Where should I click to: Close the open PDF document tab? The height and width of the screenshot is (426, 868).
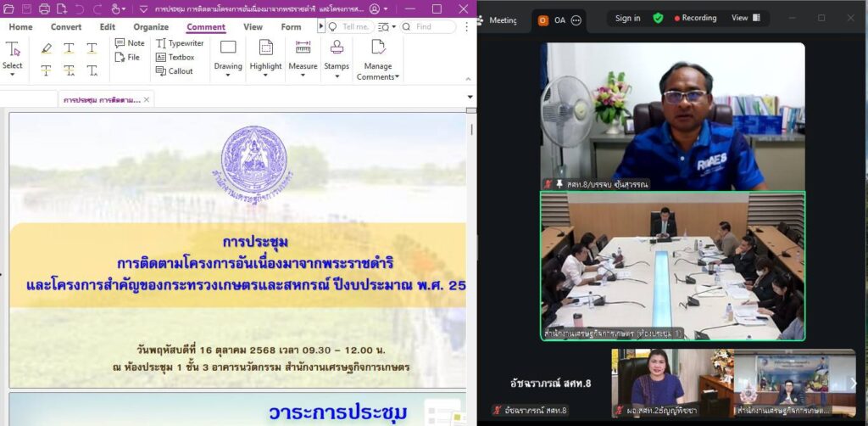tap(147, 100)
